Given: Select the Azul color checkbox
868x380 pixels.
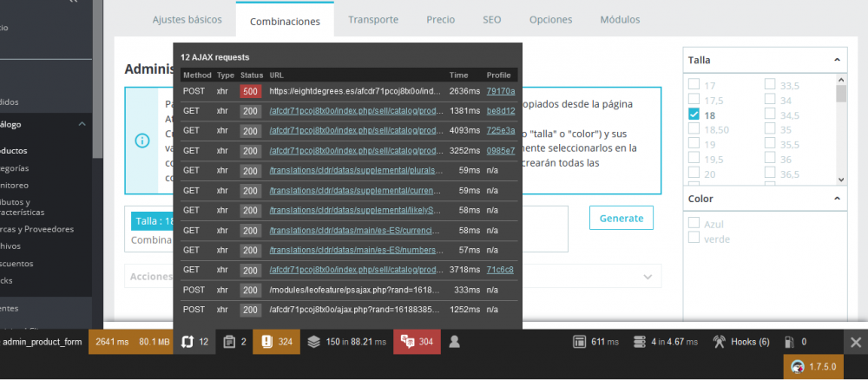Looking at the screenshot, I should point(693,223).
